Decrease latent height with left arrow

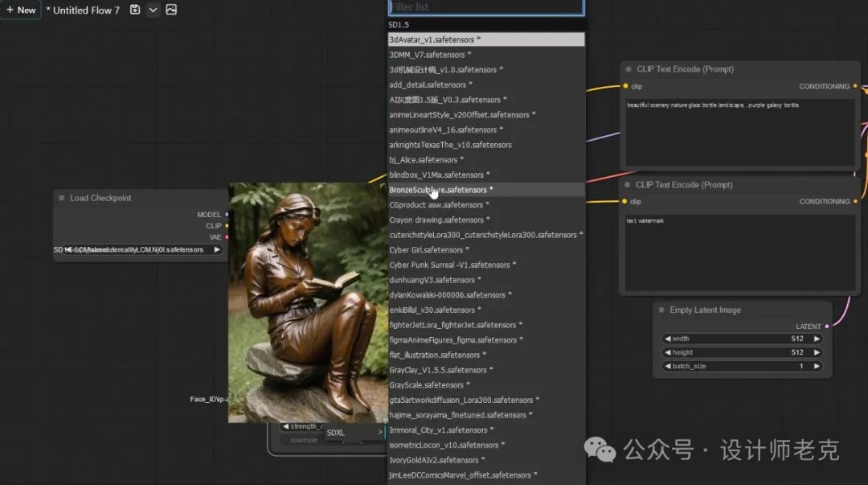pyautogui.click(x=668, y=352)
